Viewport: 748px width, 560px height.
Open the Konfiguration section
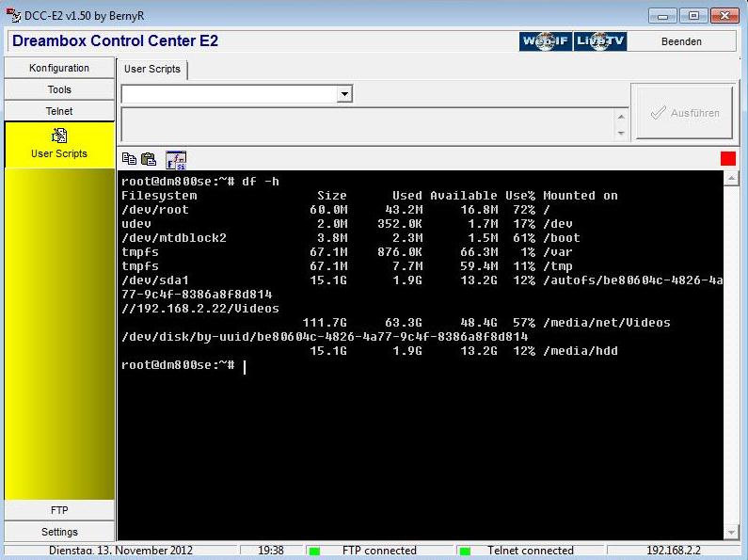(59, 68)
